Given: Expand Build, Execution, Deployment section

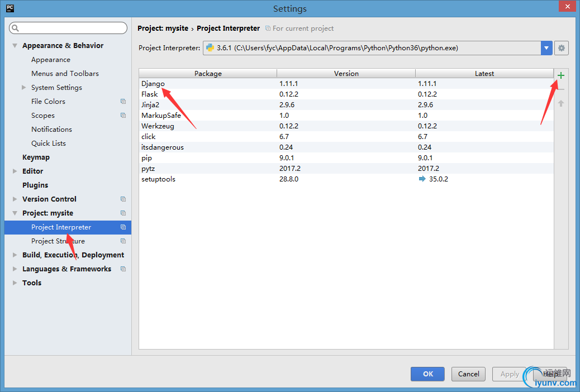Looking at the screenshot, I should [15, 255].
